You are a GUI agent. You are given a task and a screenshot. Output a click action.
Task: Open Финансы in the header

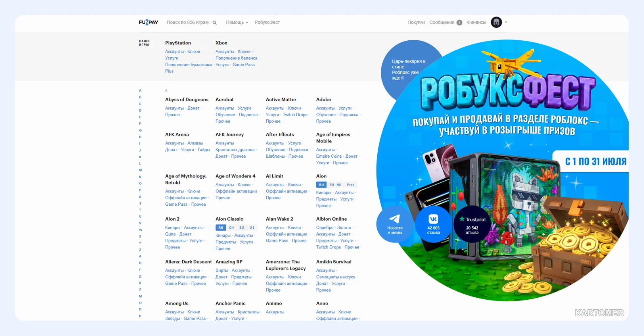point(477,23)
